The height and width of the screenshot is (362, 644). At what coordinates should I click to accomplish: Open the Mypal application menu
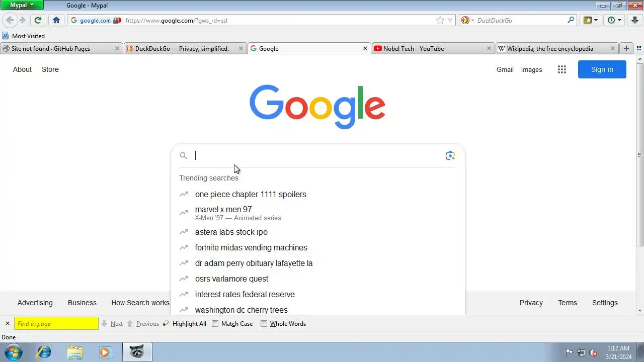(22, 5)
